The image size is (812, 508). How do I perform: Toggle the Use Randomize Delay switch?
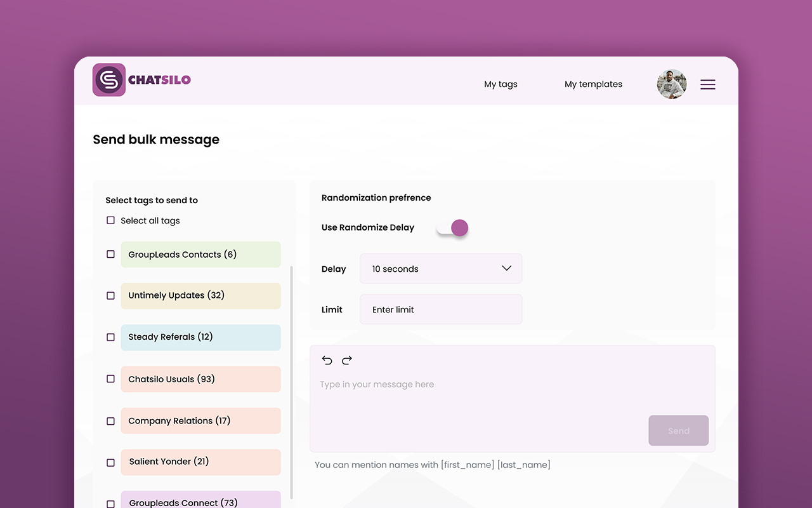click(452, 228)
